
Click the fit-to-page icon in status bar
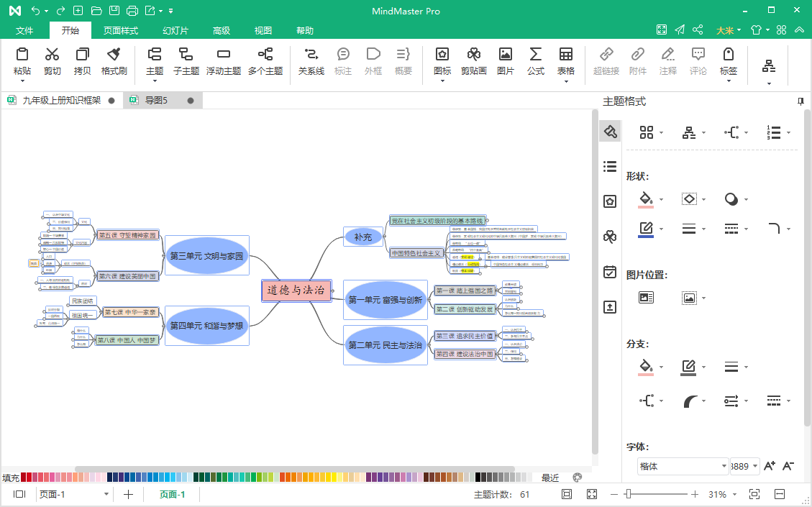[567, 494]
